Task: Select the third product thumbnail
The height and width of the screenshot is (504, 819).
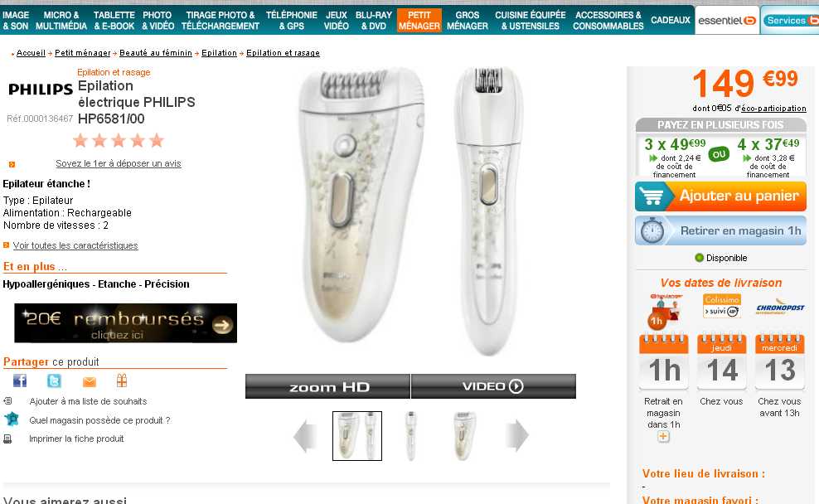Action: (463, 436)
